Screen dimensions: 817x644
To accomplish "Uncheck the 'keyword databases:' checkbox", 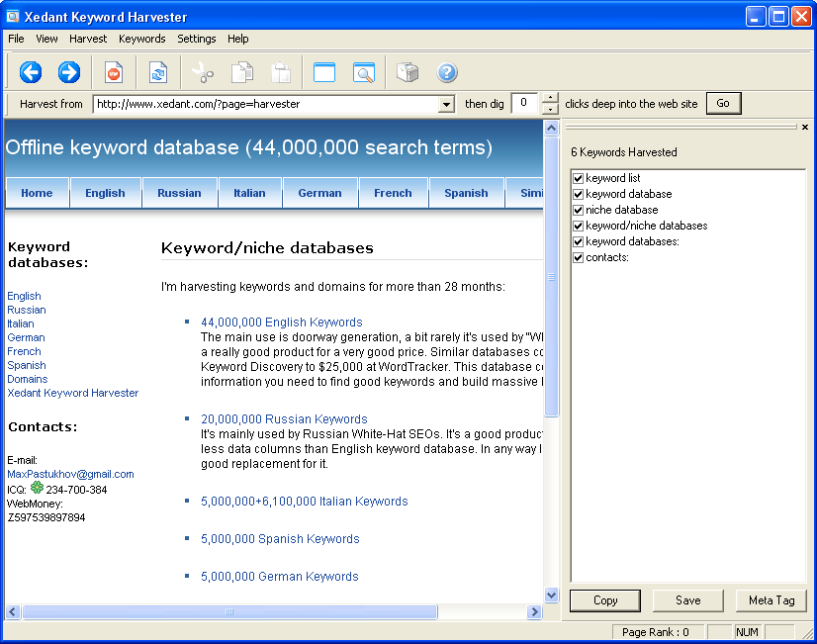I will tap(578, 241).
